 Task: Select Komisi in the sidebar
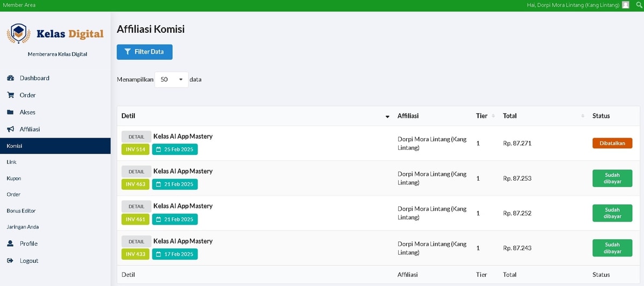point(55,146)
